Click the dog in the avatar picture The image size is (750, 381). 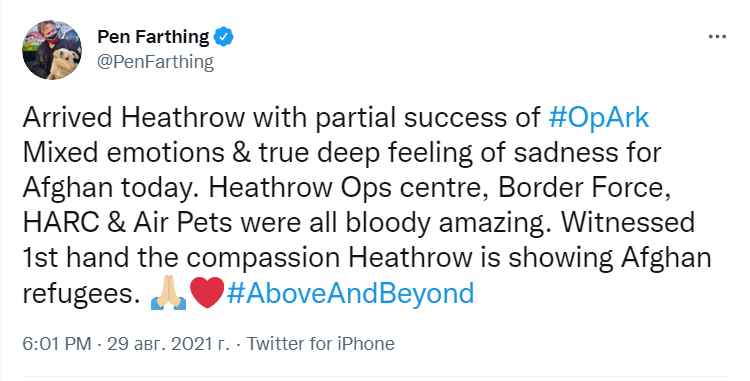62,65
